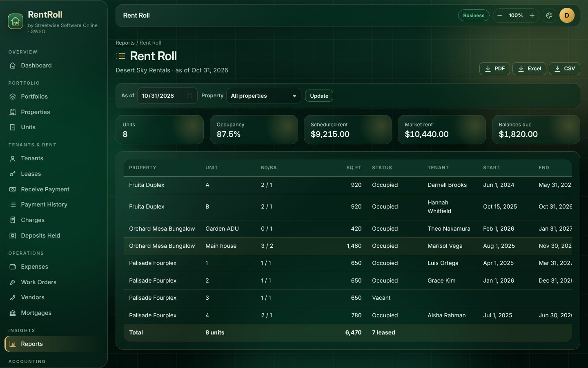Click the Leases key icon
The image size is (588, 368).
[x=13, y=174]
